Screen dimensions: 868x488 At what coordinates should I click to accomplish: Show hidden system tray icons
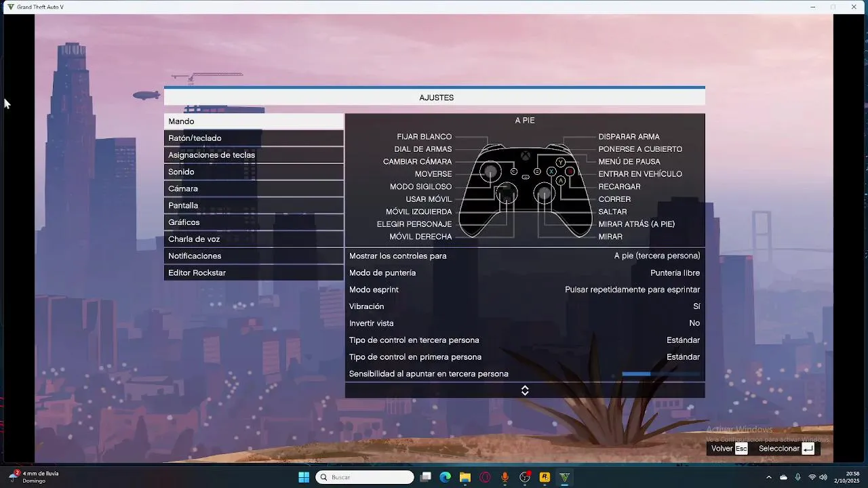(768, 477)
